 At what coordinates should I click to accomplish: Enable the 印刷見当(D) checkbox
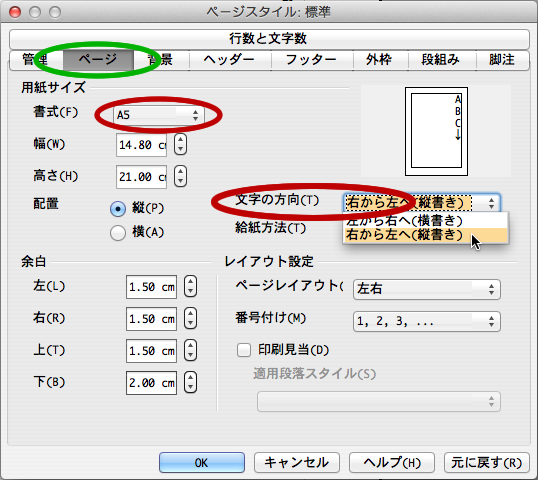coord(244,350)
